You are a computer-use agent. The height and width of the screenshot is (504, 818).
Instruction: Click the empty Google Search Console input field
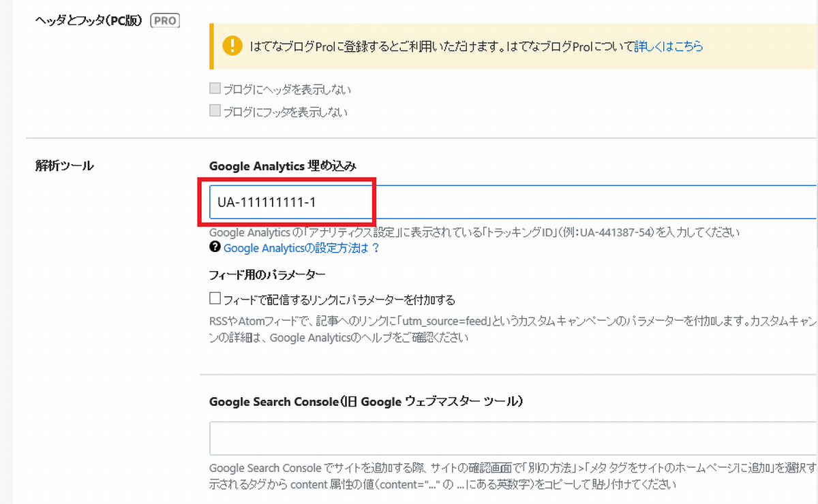pyautogui.click(x=477, y=439)
